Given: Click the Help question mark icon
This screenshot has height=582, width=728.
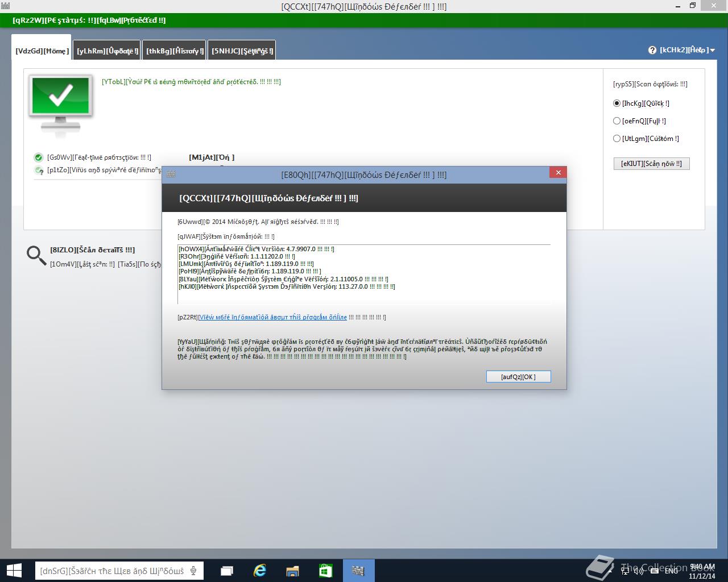Looking at the screenshot, I should [652, 50].
